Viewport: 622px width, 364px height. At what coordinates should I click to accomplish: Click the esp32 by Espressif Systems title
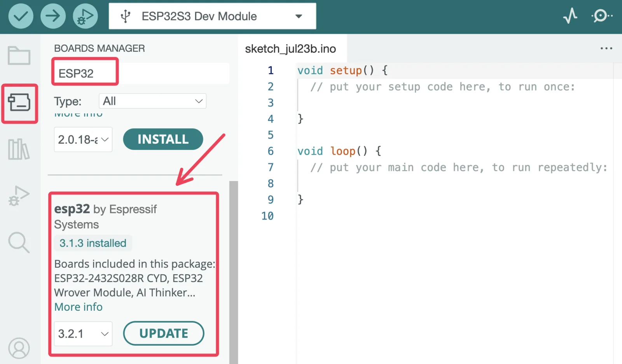pyautogui.click(x=105, y=216)
